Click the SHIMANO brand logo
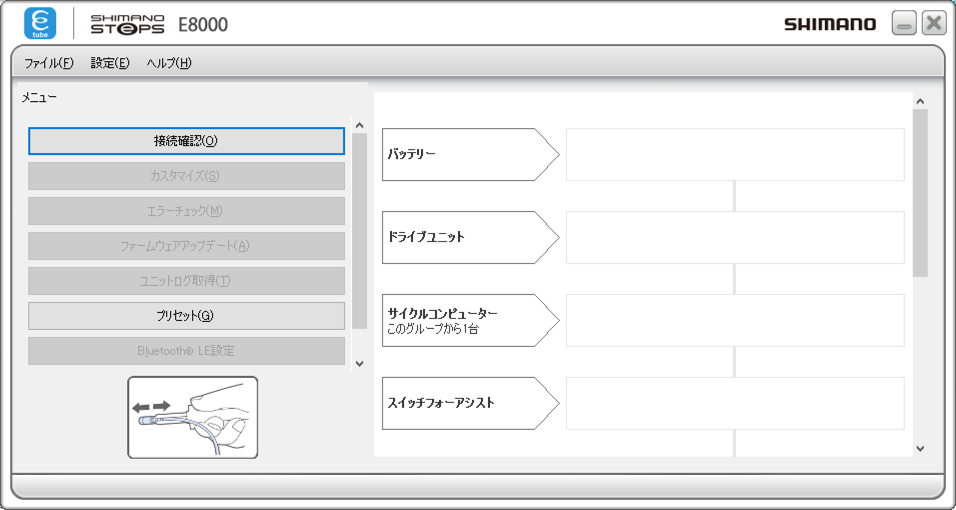This screenshot has width=956, height=510. click(829, 24)
